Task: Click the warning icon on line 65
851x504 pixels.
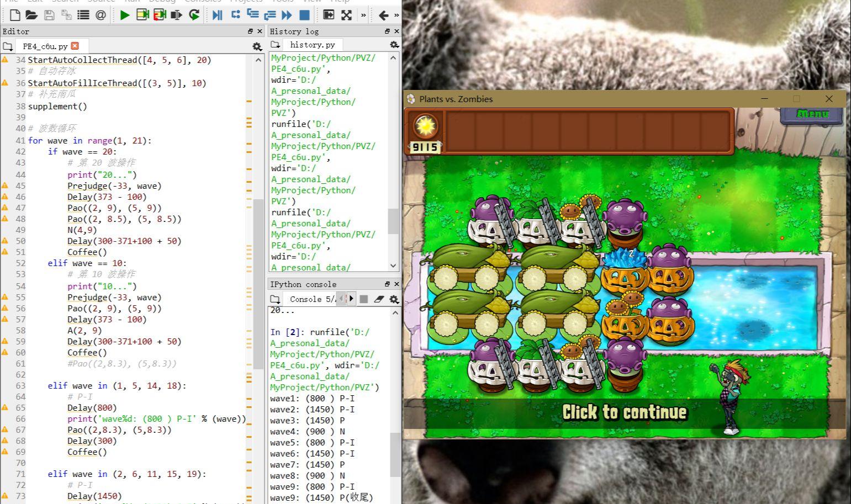Action: [5, 407]
